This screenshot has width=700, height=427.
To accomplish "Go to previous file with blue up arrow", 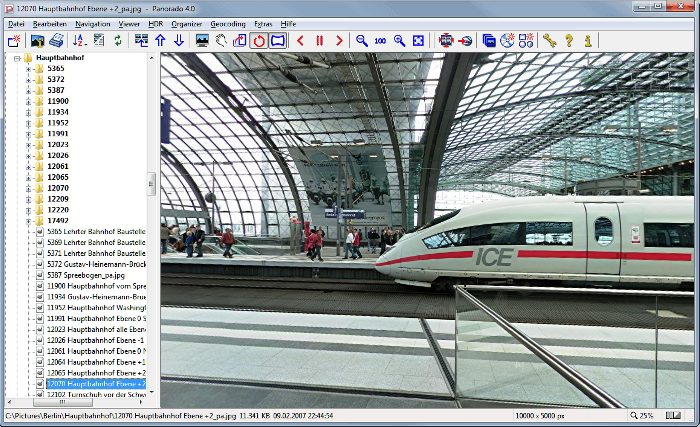I will pos(160,41).
